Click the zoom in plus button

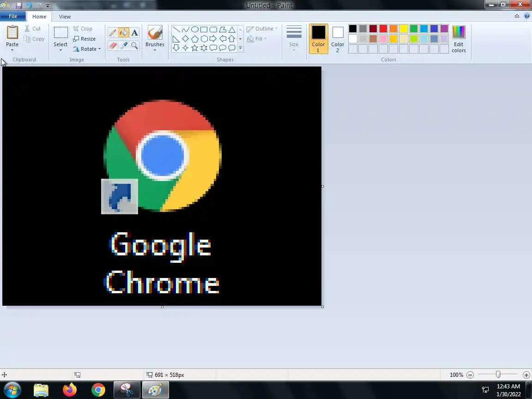click(x=526, y=375)
